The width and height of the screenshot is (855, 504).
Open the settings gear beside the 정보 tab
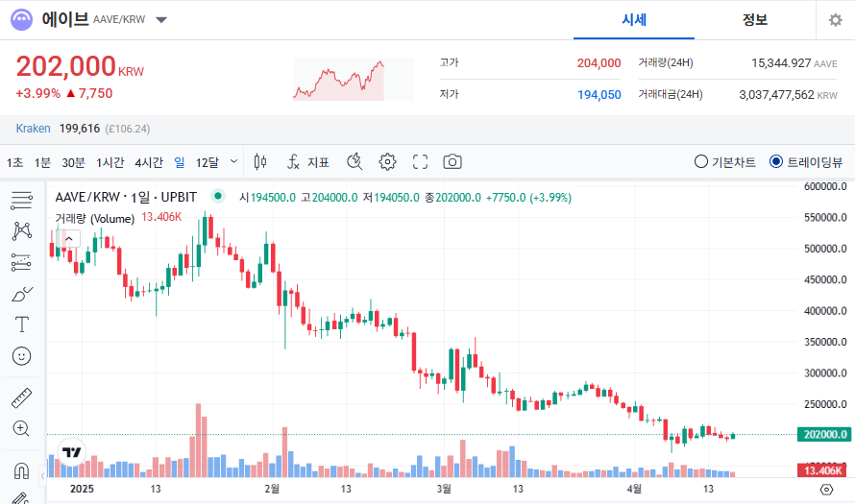(x=836, y=20)
